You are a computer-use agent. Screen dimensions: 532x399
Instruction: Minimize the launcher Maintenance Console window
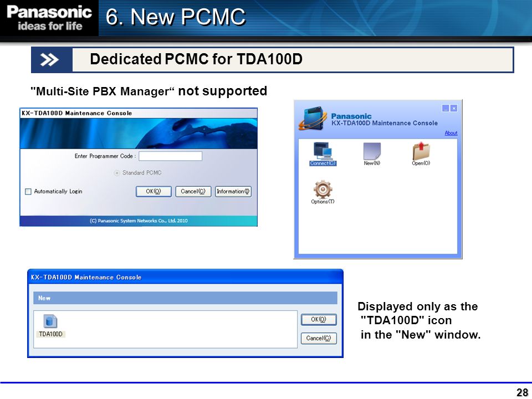tap(446, 108)
